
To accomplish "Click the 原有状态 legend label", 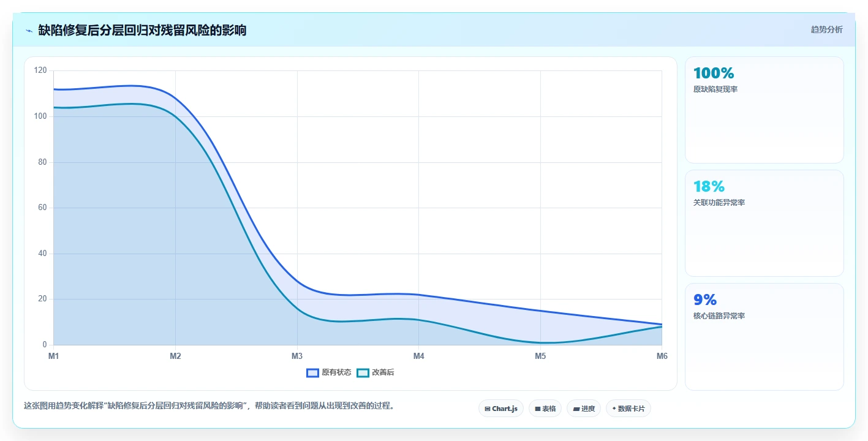I will (x=336, y=372).
